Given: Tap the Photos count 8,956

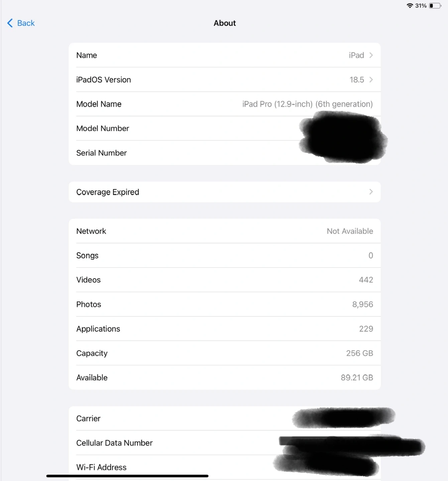Looking at the screenshot, I should tap(362, 304).
